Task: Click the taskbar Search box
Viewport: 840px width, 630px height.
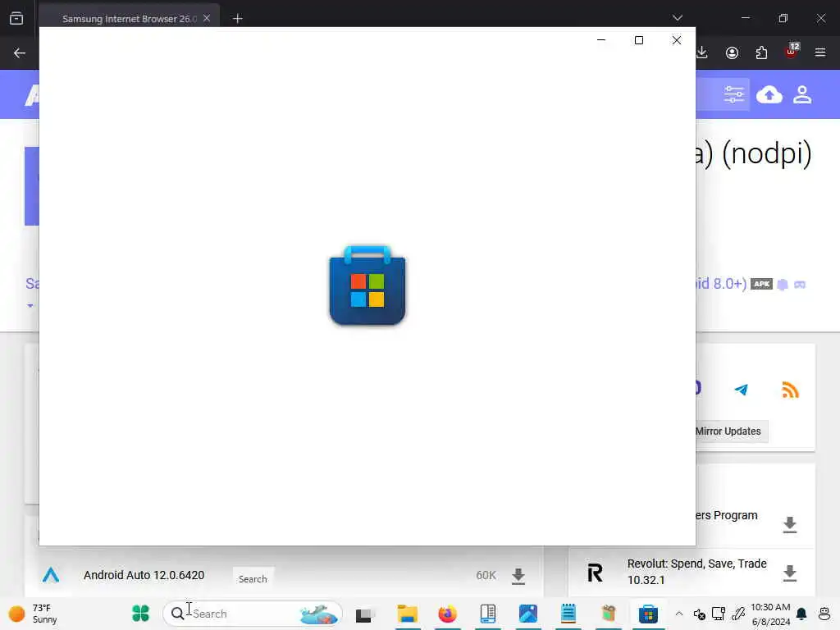Action: point(253,614)
